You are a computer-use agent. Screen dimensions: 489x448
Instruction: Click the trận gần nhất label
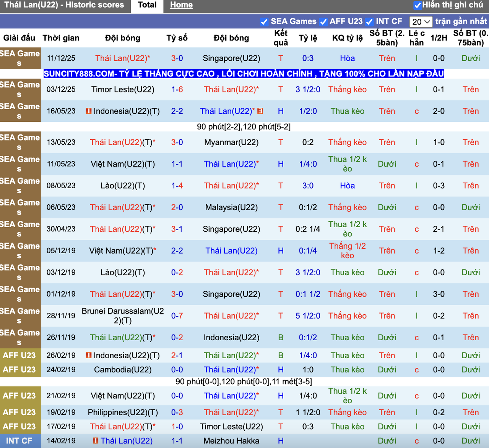pyautogui.click(x=461, y=21)
